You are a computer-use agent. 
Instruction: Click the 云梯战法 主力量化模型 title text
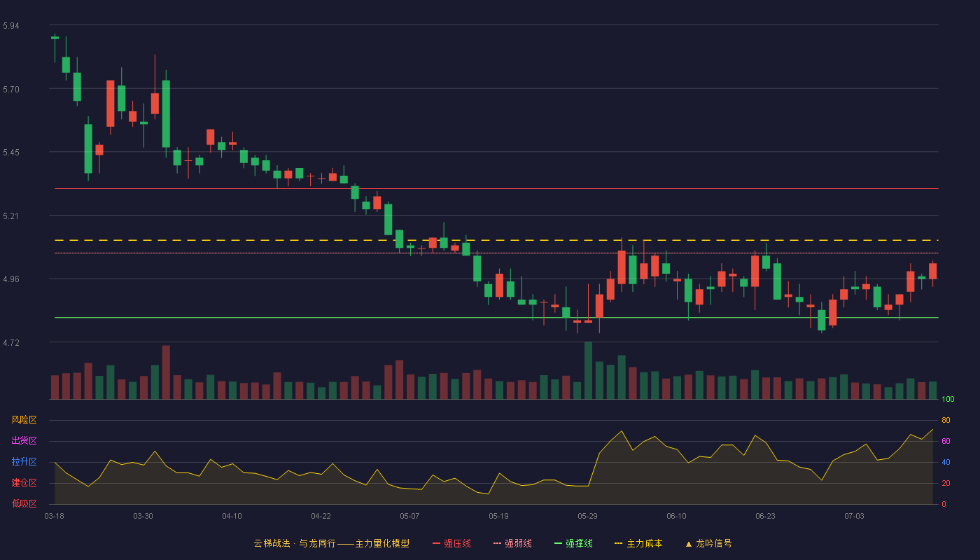pos(331,543)
